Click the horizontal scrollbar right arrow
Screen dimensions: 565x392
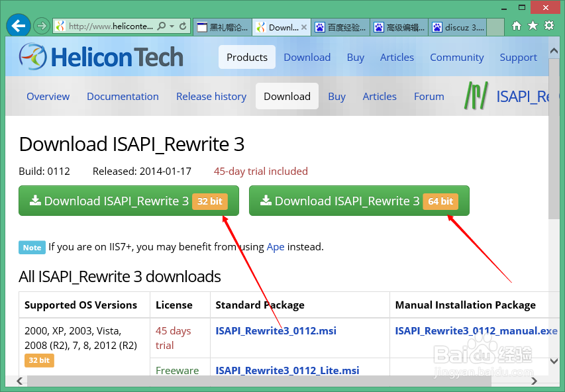[535, 381]
